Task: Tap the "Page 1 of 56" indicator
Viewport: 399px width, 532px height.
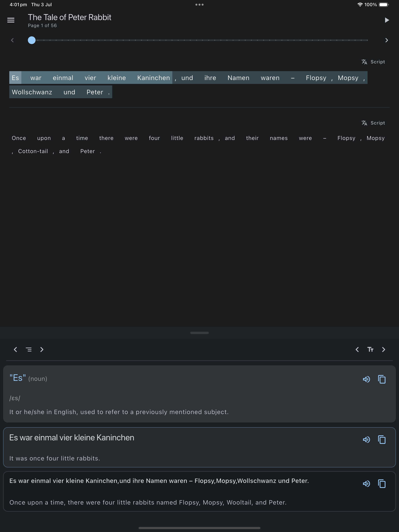Action: click(x=42, y=26)
